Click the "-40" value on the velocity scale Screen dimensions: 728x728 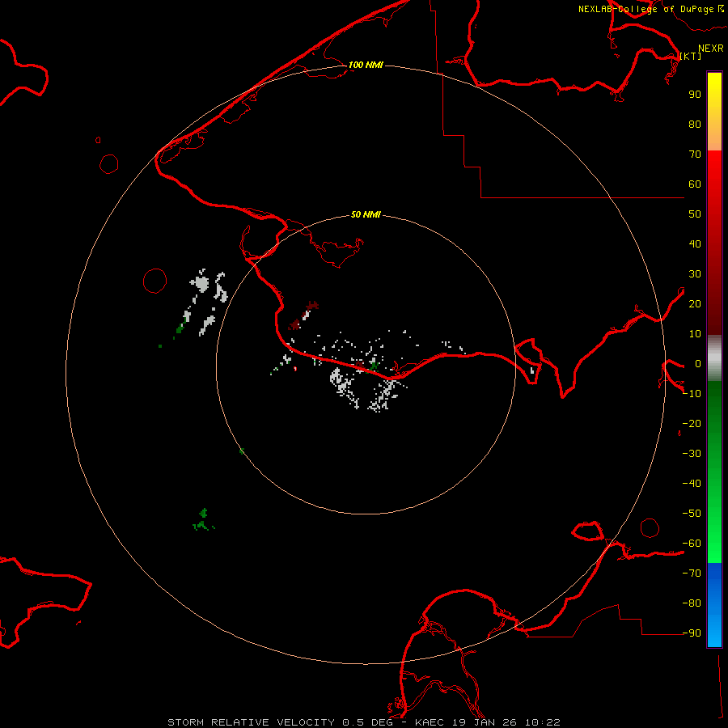(692, 484)
